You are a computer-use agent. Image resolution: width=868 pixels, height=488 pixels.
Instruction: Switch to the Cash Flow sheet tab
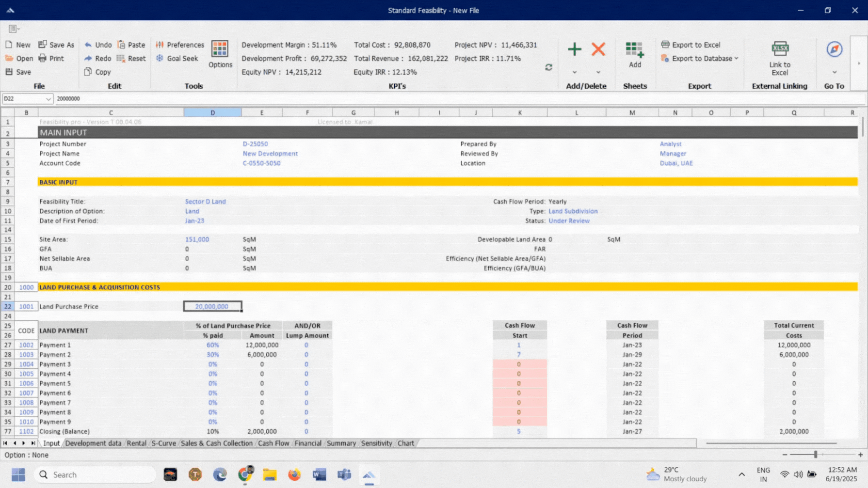pos(273,443)
